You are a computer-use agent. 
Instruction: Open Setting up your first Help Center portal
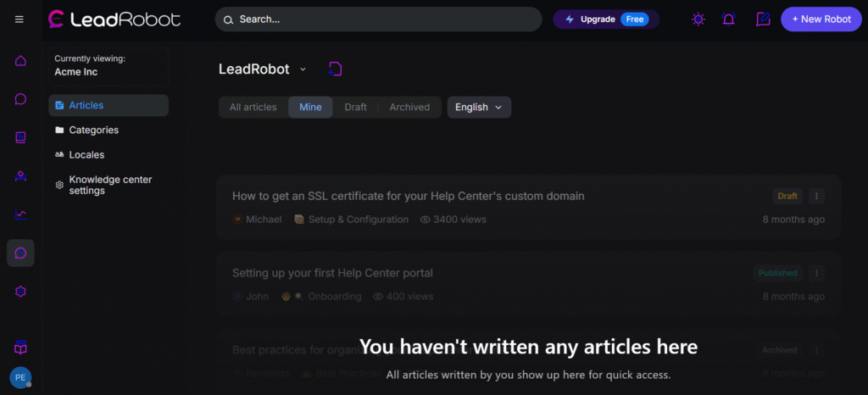tap(332, 273)
